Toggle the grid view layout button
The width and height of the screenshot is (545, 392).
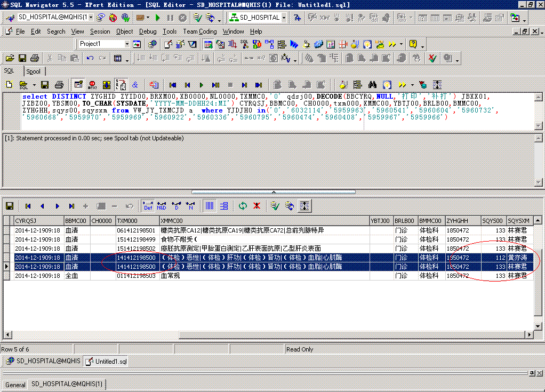click(x=210, y=206)
